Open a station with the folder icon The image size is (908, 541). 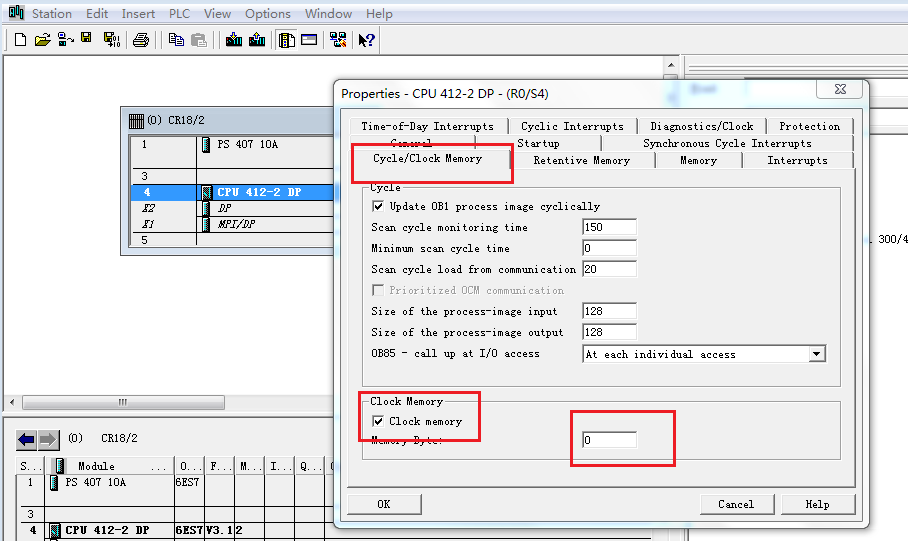[42, 39]
